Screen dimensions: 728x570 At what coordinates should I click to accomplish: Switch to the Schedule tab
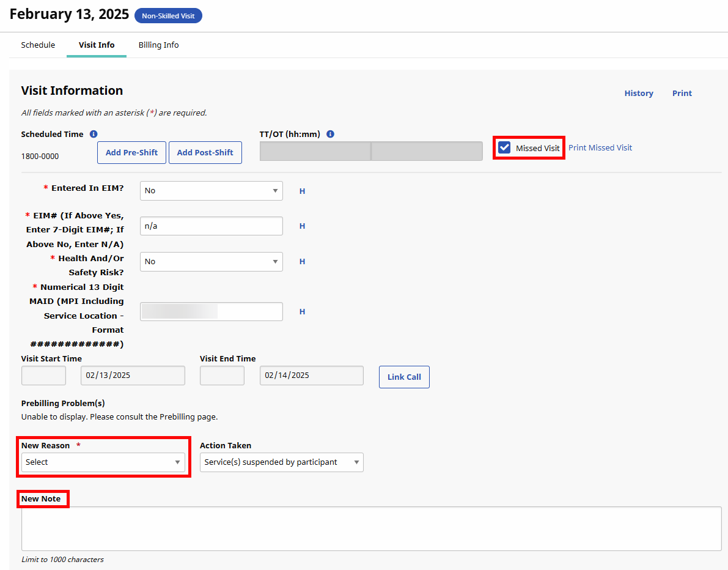[38, 45]
